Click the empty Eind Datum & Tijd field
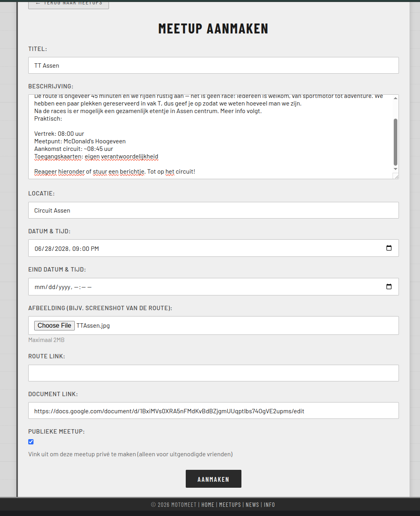The image size is (420, 516). (214, 287)
